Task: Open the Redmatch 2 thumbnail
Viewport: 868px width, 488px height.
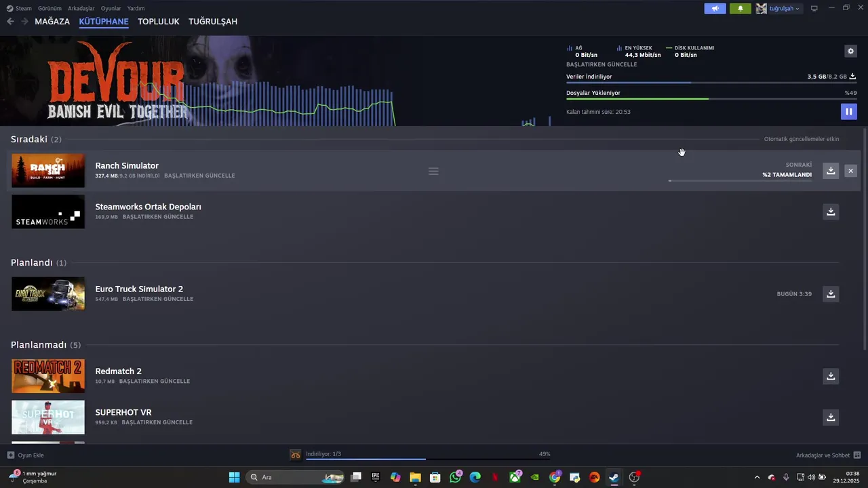Action: (48, 376)
